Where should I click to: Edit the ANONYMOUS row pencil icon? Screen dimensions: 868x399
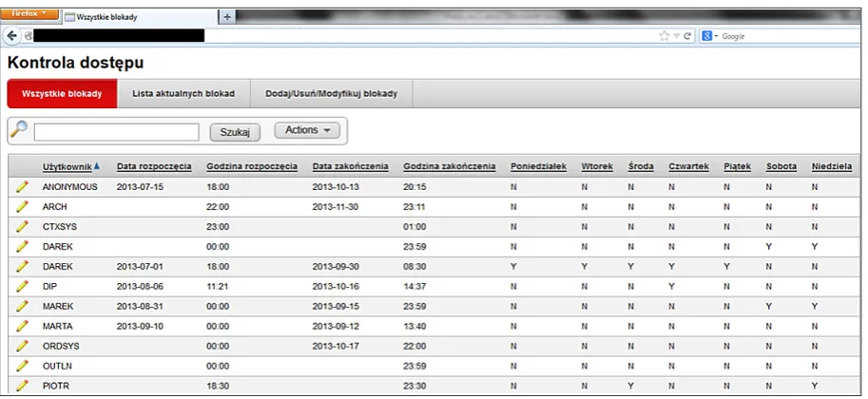click(x=22, y=187)
